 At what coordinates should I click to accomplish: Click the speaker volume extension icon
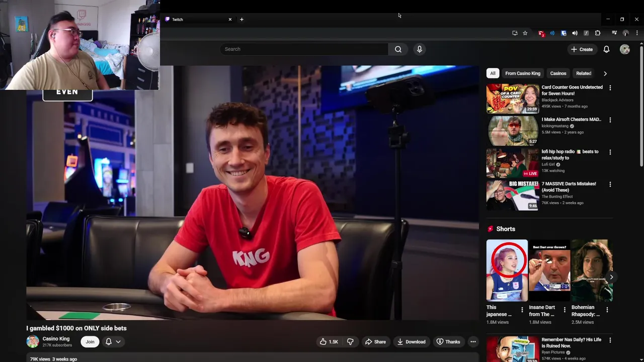click(575, 33)
